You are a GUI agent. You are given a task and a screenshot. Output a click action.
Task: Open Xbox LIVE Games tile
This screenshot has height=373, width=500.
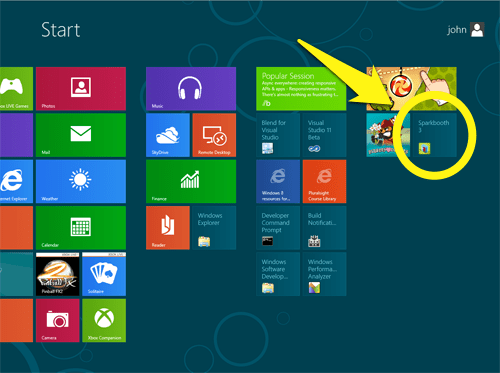coord(16,89)
